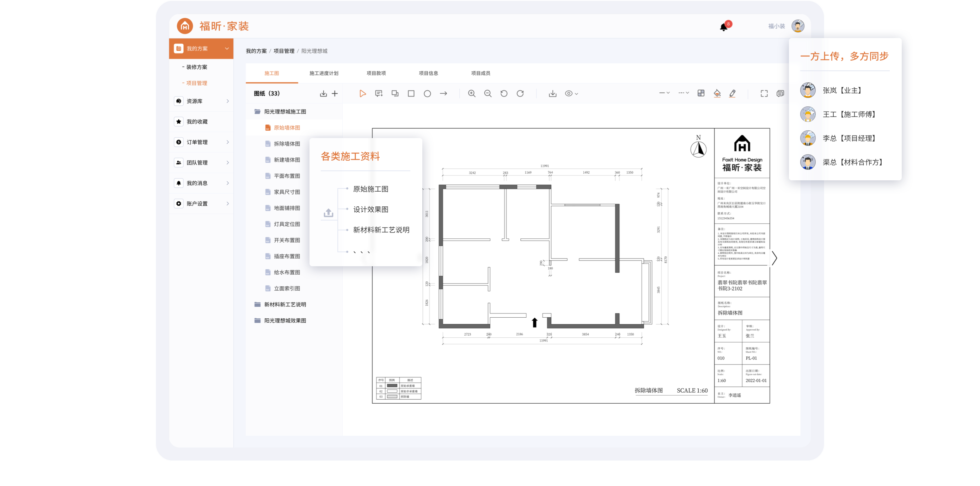This screenshot has width=980, height=486.
Task: Click the grid layout icon
Action: pyautogui.click(x=701, y=93)
